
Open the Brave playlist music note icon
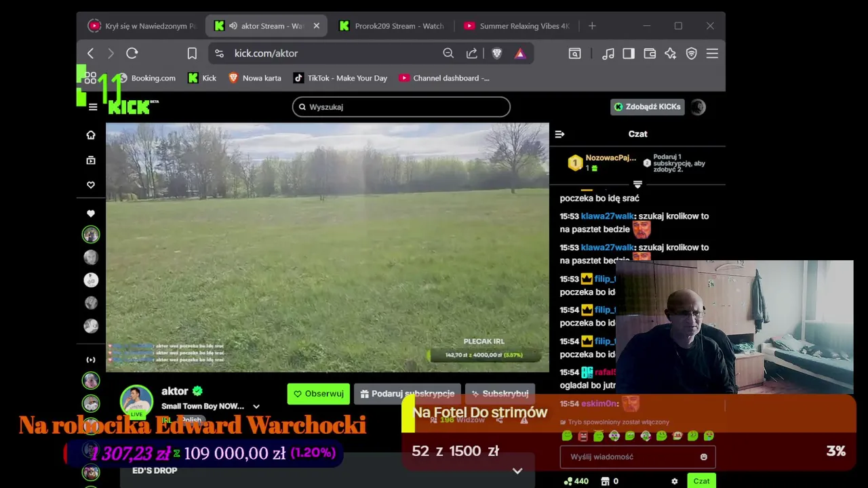[608, 54]
